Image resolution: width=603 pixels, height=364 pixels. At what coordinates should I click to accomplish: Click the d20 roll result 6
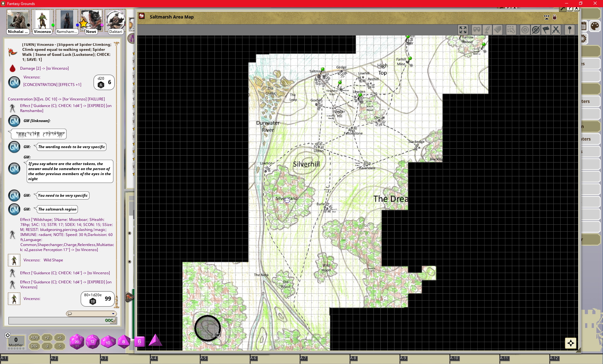(x=104, y=82)
